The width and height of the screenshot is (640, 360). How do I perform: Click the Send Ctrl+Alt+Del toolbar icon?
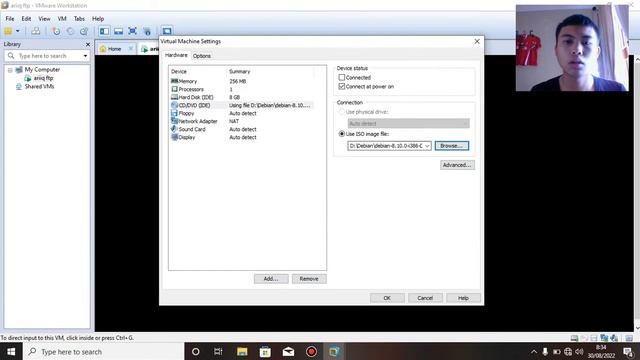36,31
